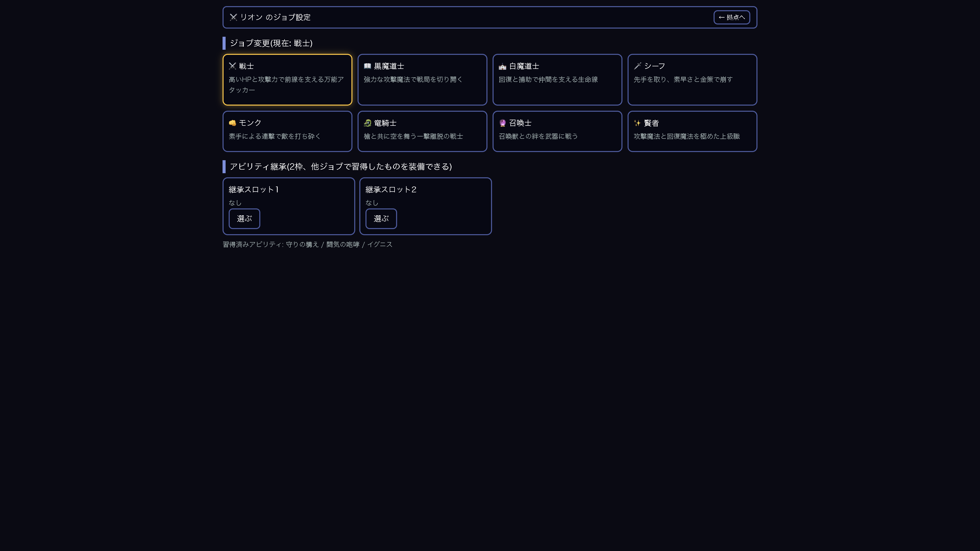
Task: Click the dragon icon on 竜騎士 card
Action: click(x=367, y=123)
